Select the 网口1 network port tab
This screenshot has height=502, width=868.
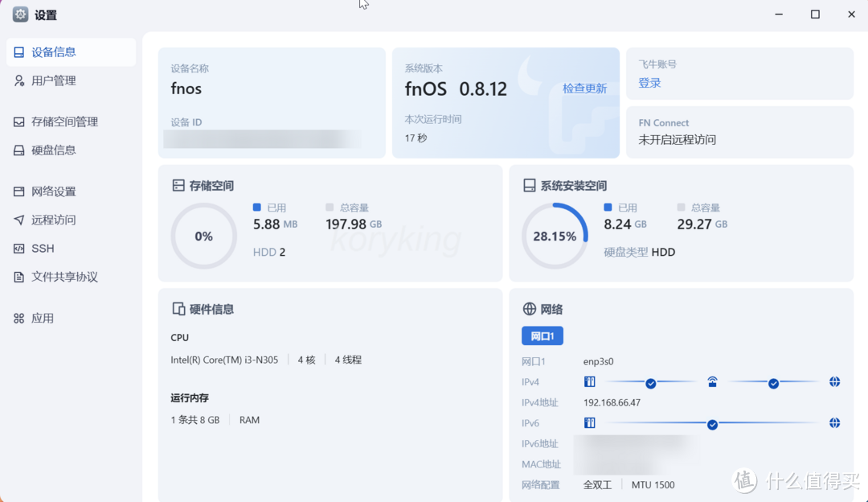542,335
